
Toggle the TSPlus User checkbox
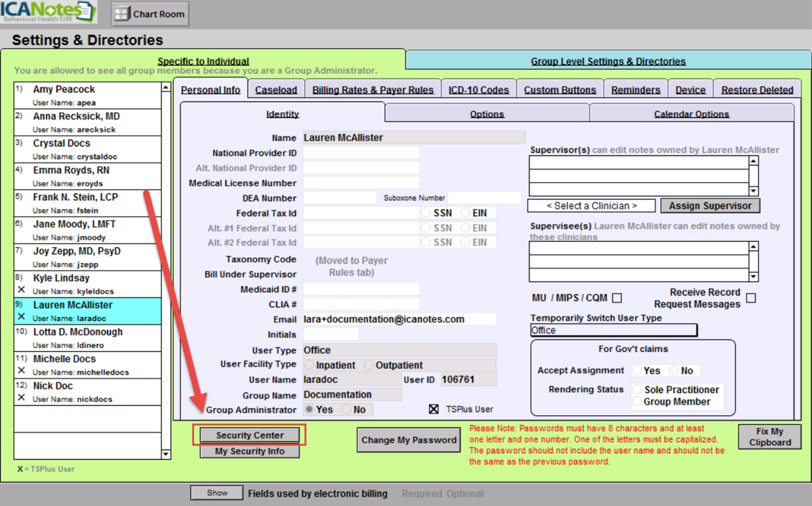(x=434, y=409)
